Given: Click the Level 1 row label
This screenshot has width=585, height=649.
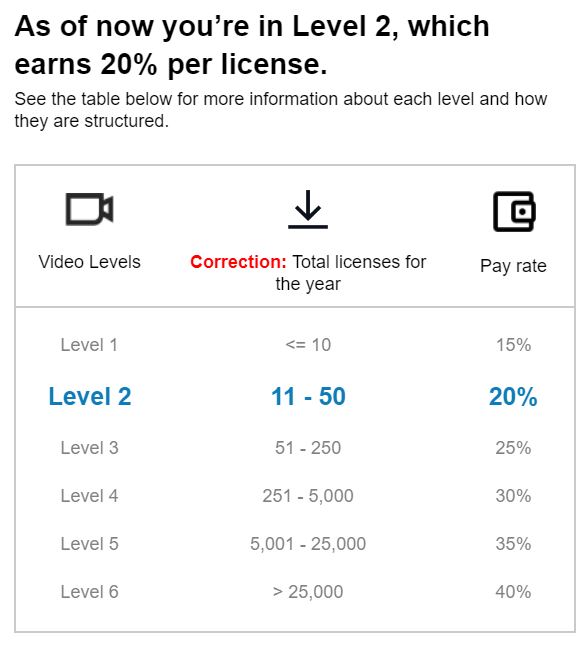Looking at the screenshot, I should (x=89, y=345).
